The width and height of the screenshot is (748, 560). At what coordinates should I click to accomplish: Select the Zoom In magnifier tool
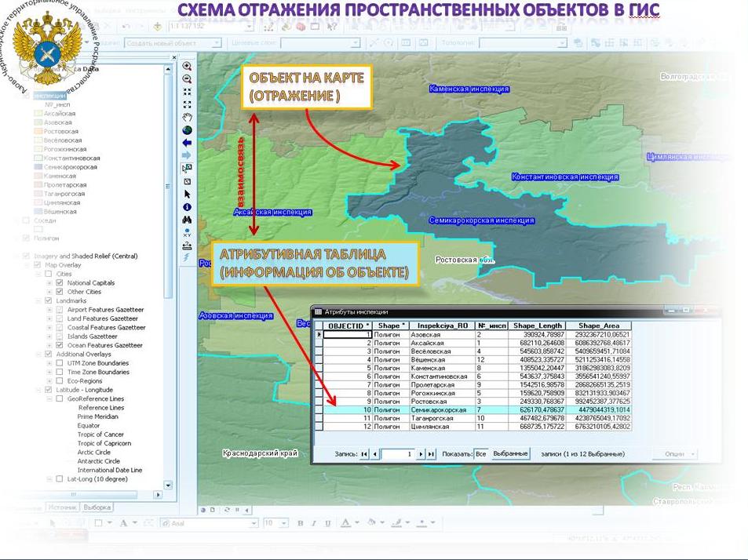pyautogui.click(x=187, y=66)
